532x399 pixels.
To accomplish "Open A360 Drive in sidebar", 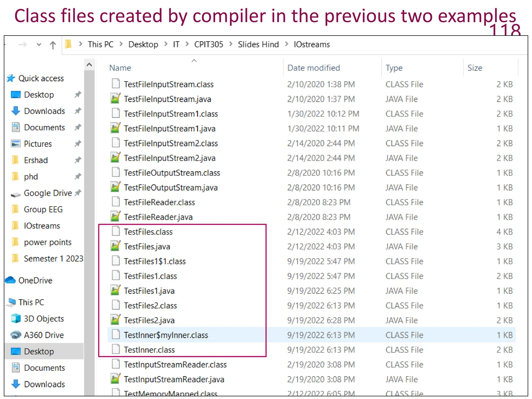I will 44,335.
